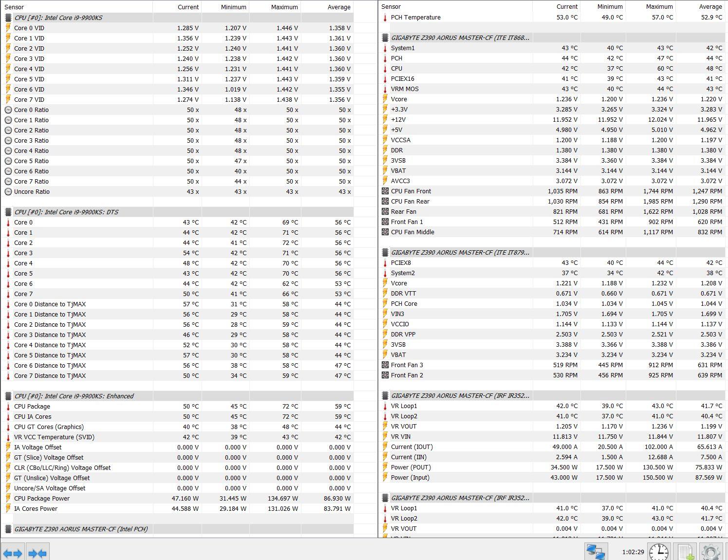The image size is (728, 560).
Task: Open the remote network monitoring icon
Action: (595, 552)
